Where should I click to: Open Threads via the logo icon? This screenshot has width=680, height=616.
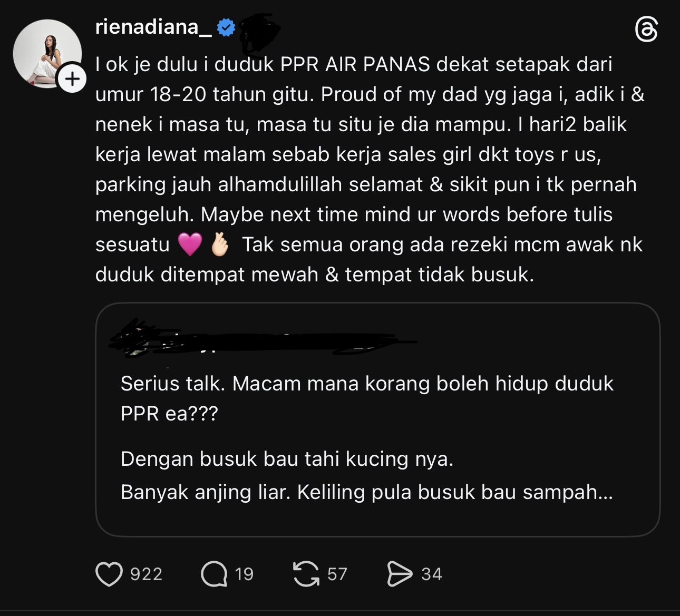(x=646, y=30)
